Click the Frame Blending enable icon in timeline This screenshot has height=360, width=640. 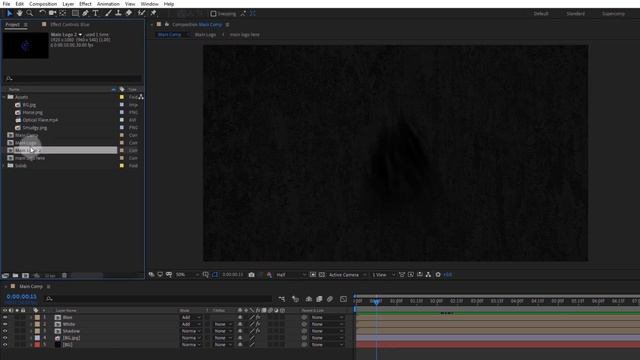[319, 299]
